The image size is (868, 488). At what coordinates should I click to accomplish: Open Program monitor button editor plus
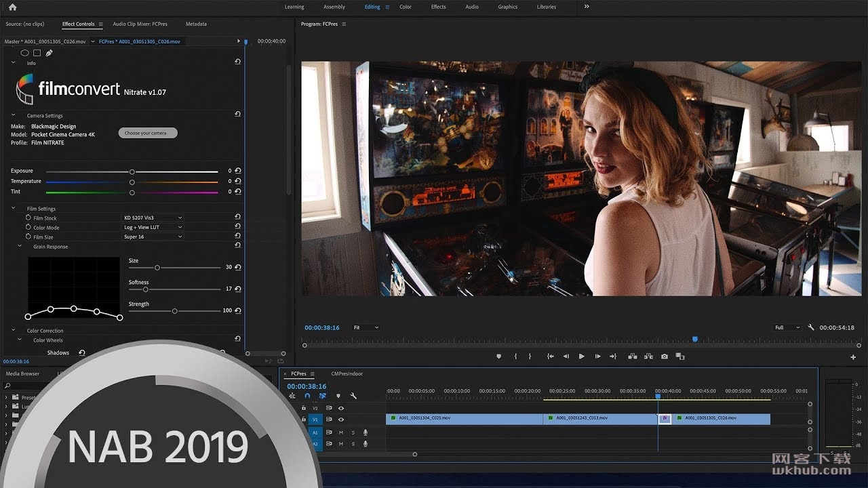point(853,357)
